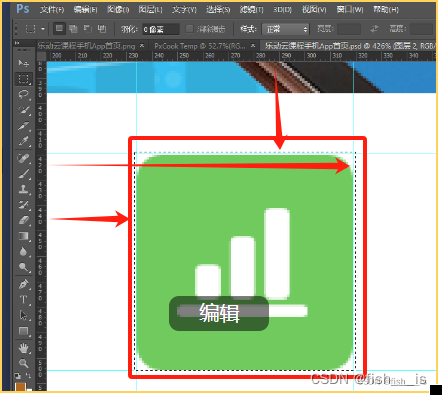Select the Lasso tool
The height and width of the screenshot is (395, 442).
tap(23, 95)
